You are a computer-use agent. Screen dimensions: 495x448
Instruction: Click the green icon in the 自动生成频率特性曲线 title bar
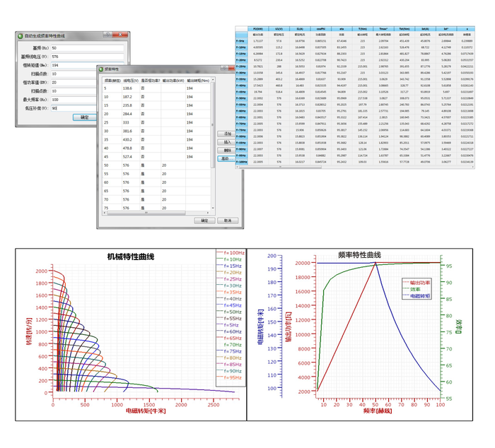(21, 35)
